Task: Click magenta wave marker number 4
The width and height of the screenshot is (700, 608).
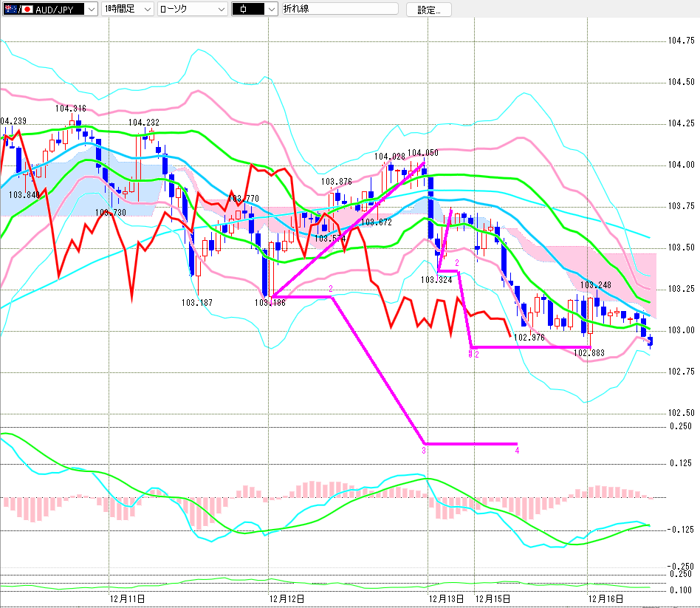Action: point(517,450)
